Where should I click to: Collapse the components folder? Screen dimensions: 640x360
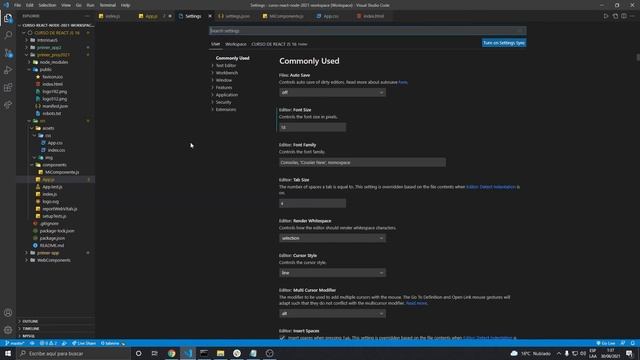pyautogui.click(x=54, y=165)
